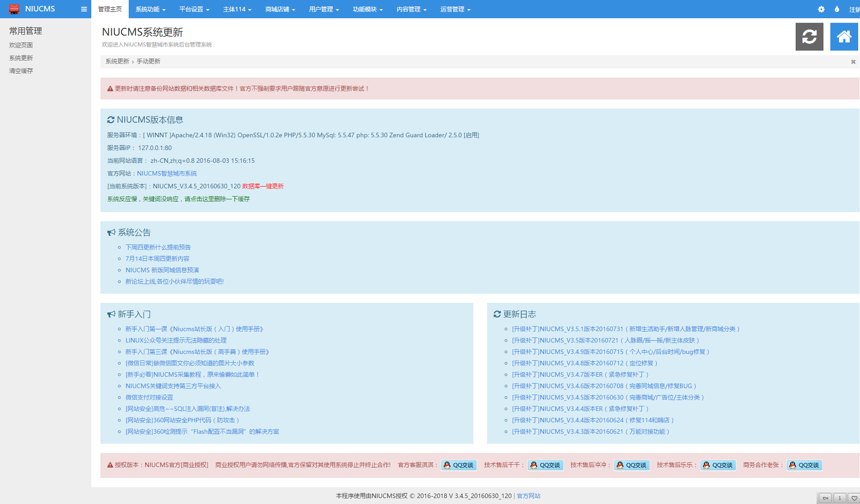860x504 pixels.
Task: Expand the 商城店铺 dropdown menu
Action: (x=280, y=9)
